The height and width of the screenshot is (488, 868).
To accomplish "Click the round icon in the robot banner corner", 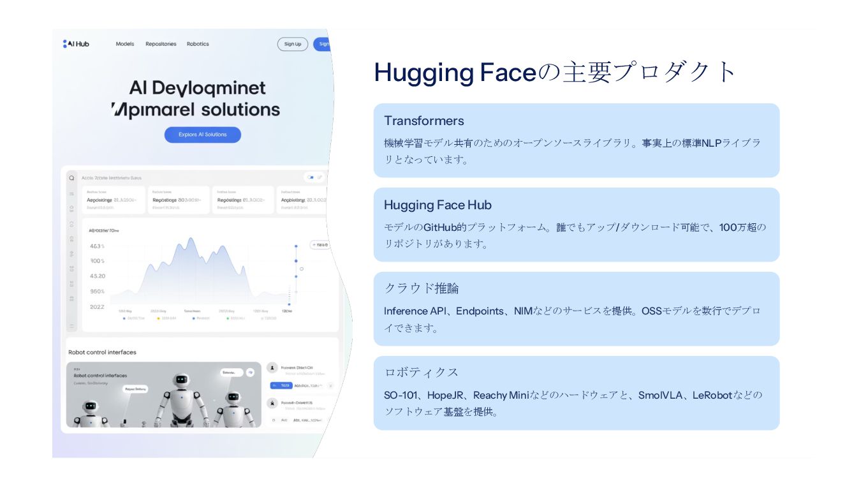I will (251, 371).
